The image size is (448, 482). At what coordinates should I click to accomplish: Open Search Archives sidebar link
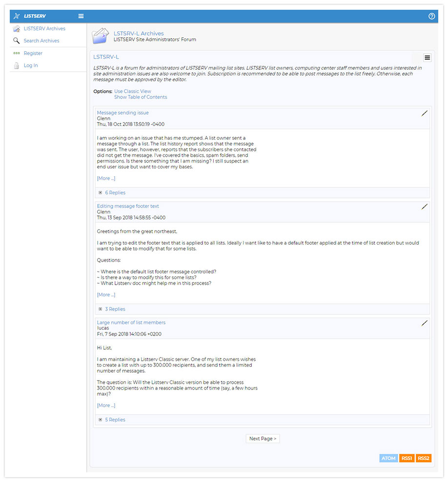(41, 41)
